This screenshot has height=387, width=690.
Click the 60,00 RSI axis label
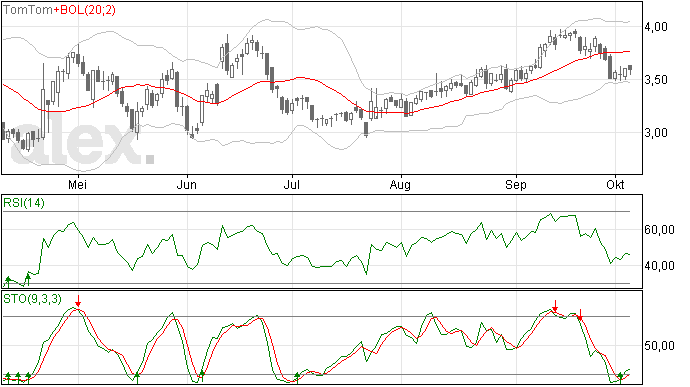659,230
